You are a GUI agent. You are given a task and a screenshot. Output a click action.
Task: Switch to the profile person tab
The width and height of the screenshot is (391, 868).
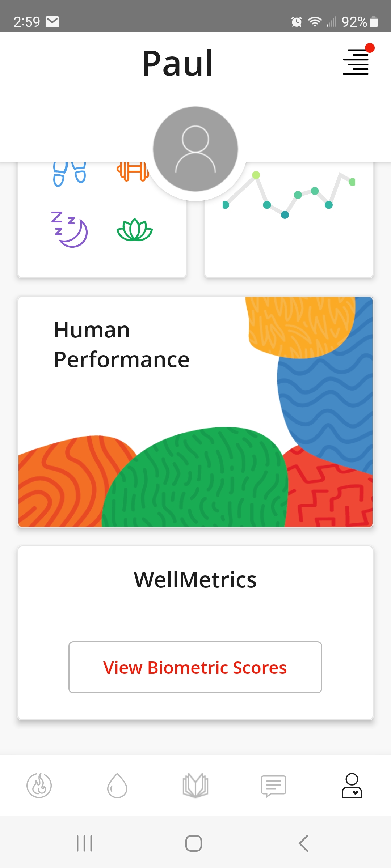click(352, 785)
